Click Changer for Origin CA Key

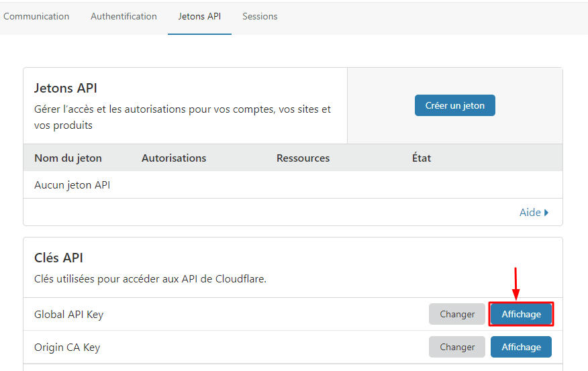pos(457,347)
